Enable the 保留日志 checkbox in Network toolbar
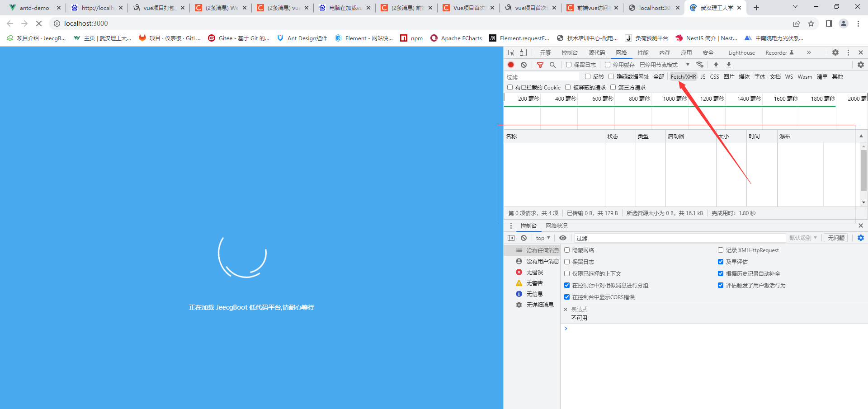Viewport: 868px width, 409px height. pyautogui.click(x=569, y=65)
